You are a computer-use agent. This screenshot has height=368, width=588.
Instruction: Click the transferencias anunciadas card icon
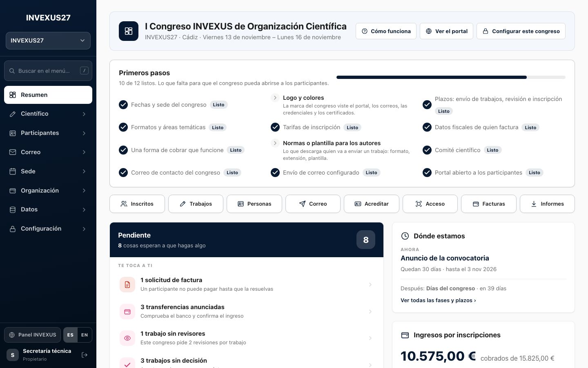pyautogui.click(x=127, y=312)
